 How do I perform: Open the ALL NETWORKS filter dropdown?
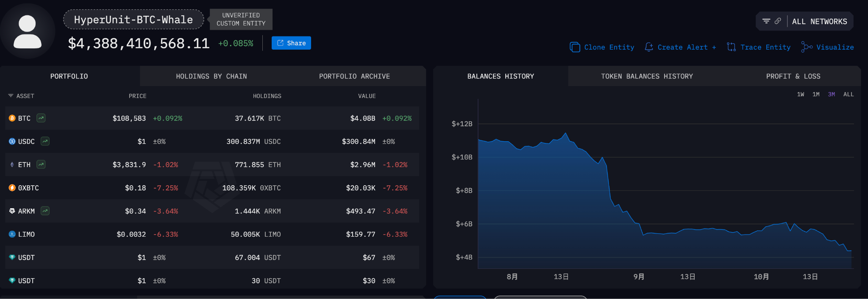coord(819,22)
